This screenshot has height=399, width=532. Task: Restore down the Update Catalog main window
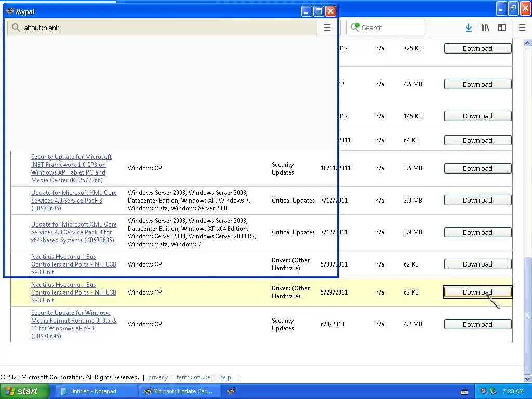513,8
